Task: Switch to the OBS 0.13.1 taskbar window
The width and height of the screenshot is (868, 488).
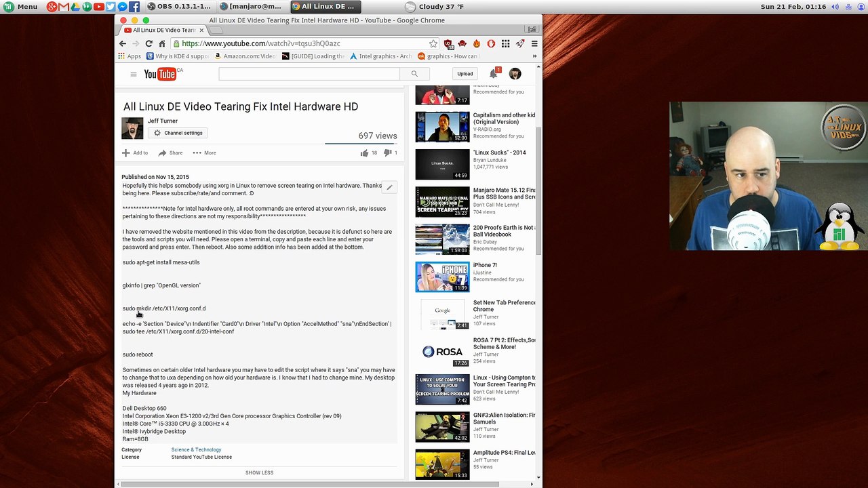Action: click(x=180, y=7)
